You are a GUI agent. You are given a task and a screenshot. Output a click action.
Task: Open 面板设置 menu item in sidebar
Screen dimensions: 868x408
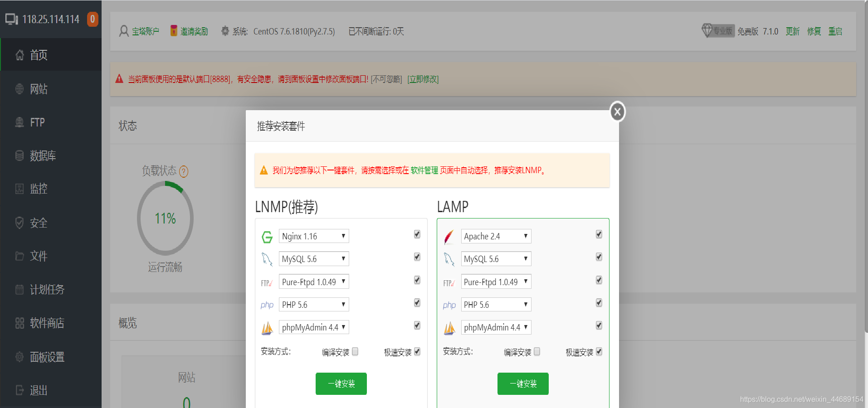(51, 357)
